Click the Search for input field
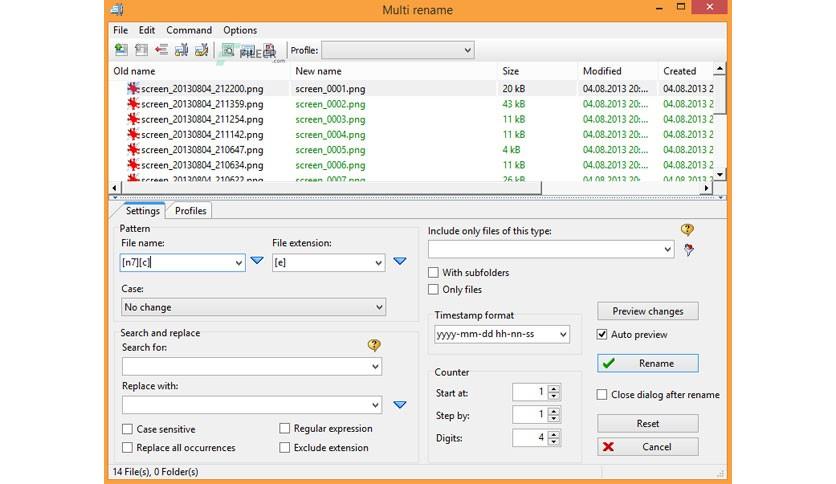This screenshot has height=484, width=836. pyautogui.click(x=246, y=366)
